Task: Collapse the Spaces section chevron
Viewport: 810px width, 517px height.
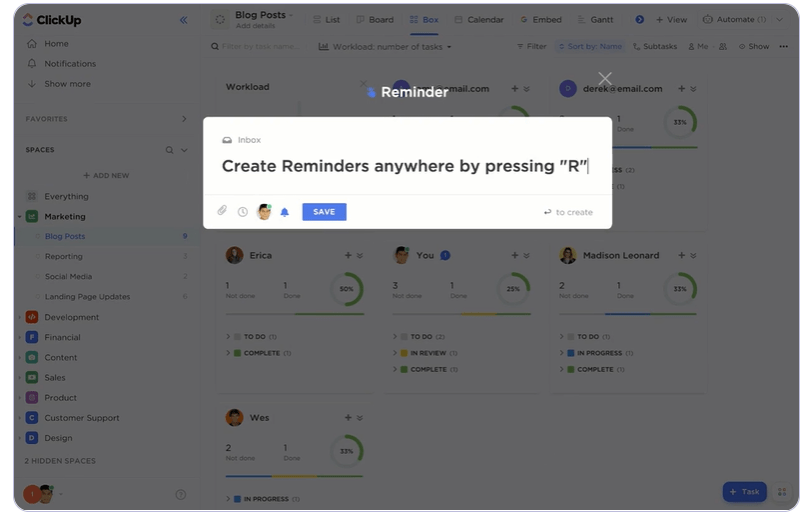Action: pos(184,150)
